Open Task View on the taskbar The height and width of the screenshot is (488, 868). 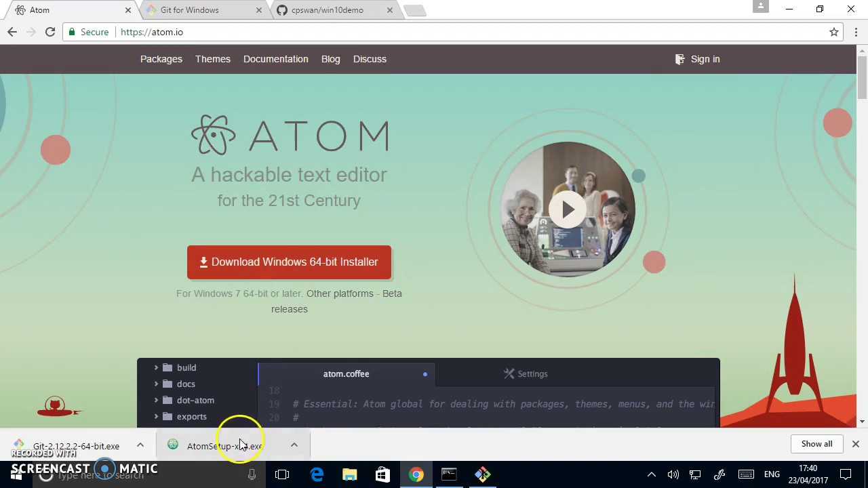(282, 474)
